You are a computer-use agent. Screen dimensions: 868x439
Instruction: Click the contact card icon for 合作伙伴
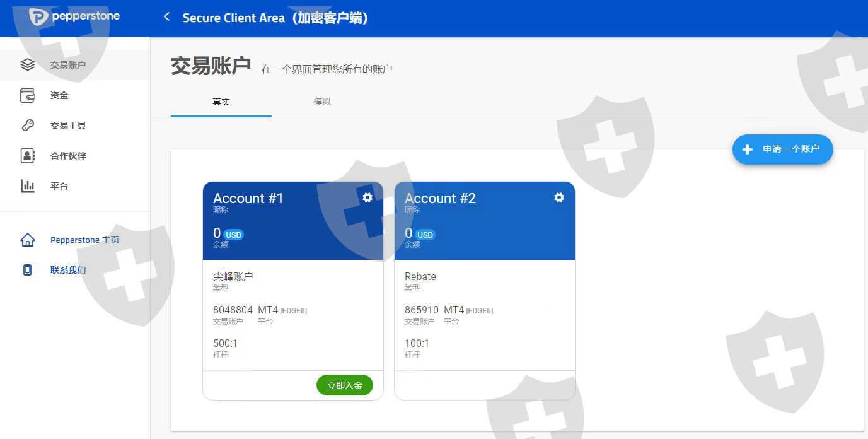pos(28,156)
